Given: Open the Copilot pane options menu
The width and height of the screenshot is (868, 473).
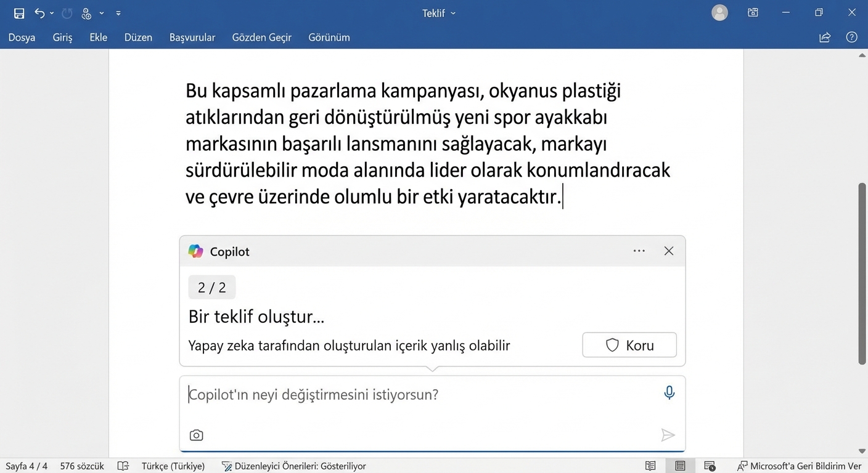Looking at the screenshot, I should (639, 251).
